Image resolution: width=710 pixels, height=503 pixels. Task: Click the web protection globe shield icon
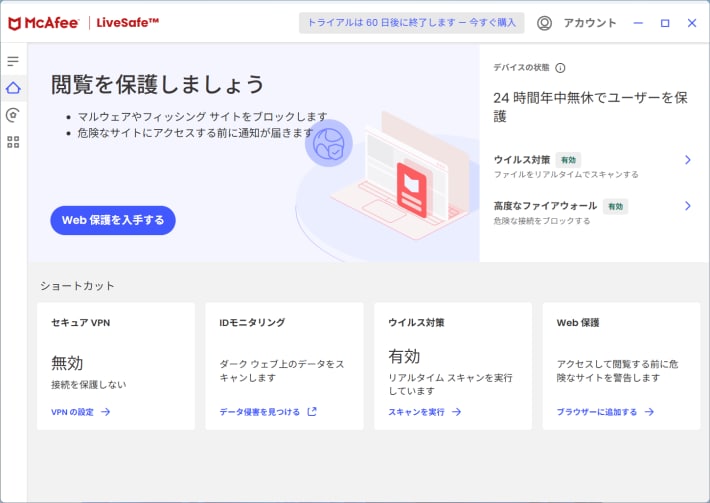tap(329, 144)
